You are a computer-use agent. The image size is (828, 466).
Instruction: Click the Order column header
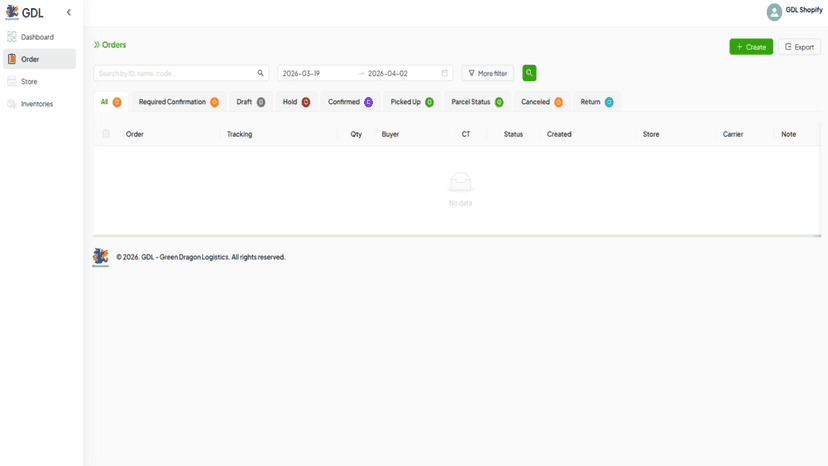(x=135, y=134)
